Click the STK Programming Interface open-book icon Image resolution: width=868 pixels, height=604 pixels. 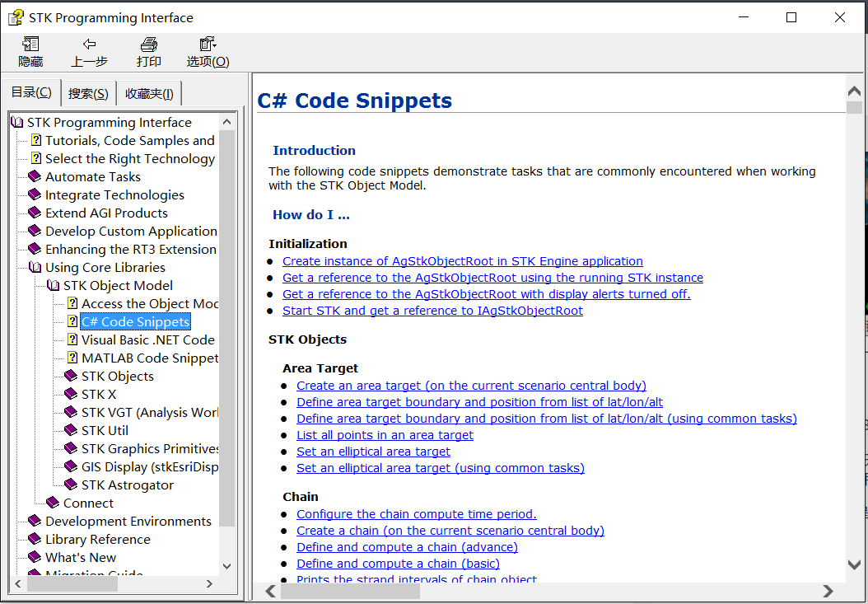tap(17, 123)
